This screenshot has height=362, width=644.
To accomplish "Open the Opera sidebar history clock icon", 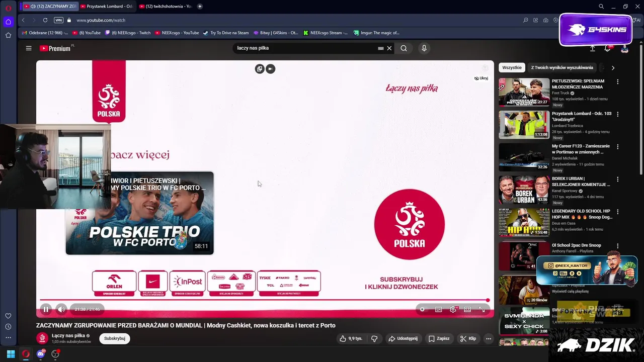I will 8,327.
